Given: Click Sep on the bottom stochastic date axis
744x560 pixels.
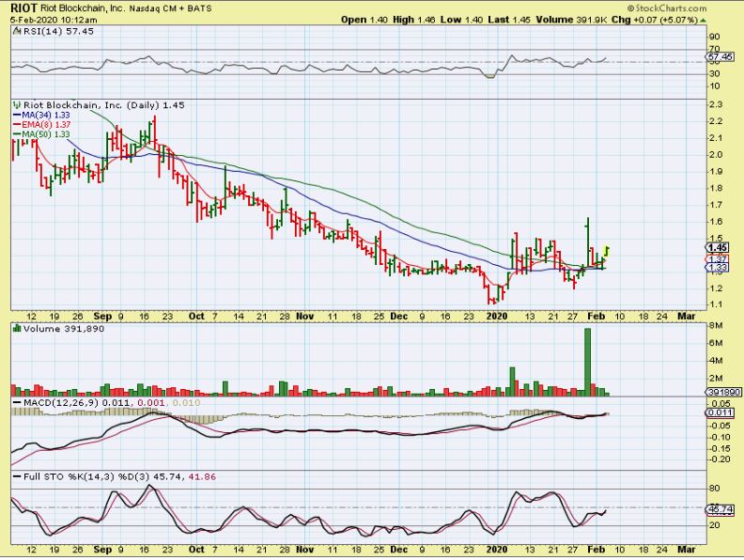Looking at the screenshot, I should [102, 550].
